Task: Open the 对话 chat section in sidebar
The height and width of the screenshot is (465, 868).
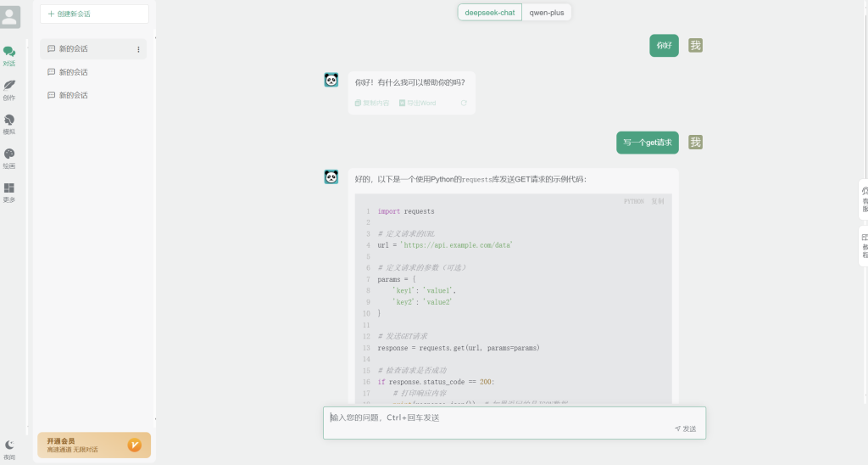Action: click(x=9, y=56)
